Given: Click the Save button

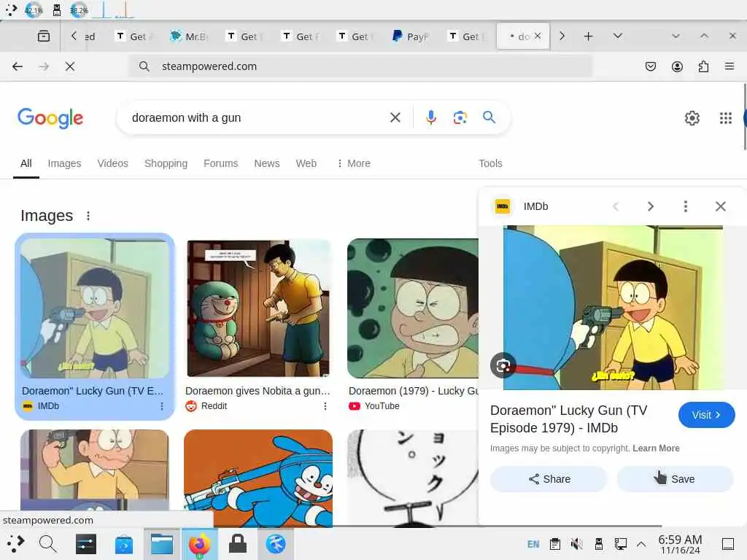Looking at the screenshot, I should pos(675,479).
